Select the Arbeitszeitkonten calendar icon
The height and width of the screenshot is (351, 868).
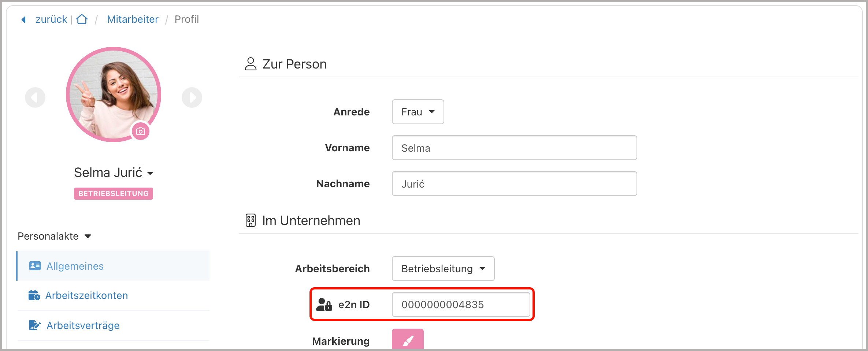pyautogui.click(x=34, y=295)
